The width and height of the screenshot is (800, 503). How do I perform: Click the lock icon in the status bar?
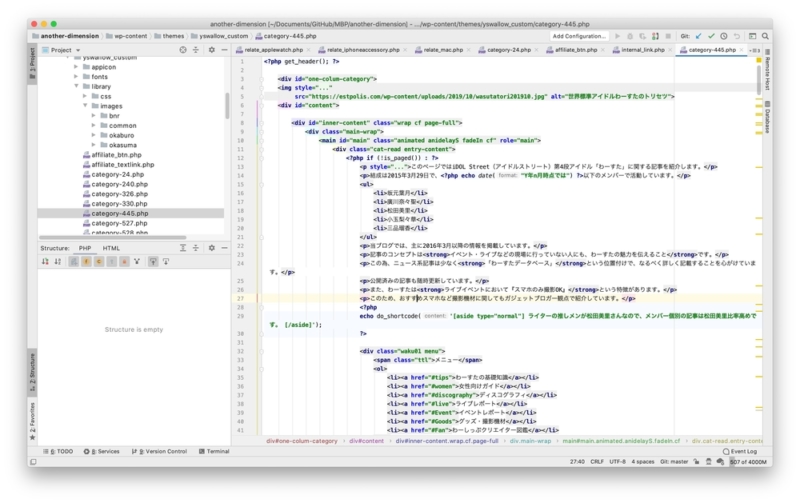click(x=697, y=462)
